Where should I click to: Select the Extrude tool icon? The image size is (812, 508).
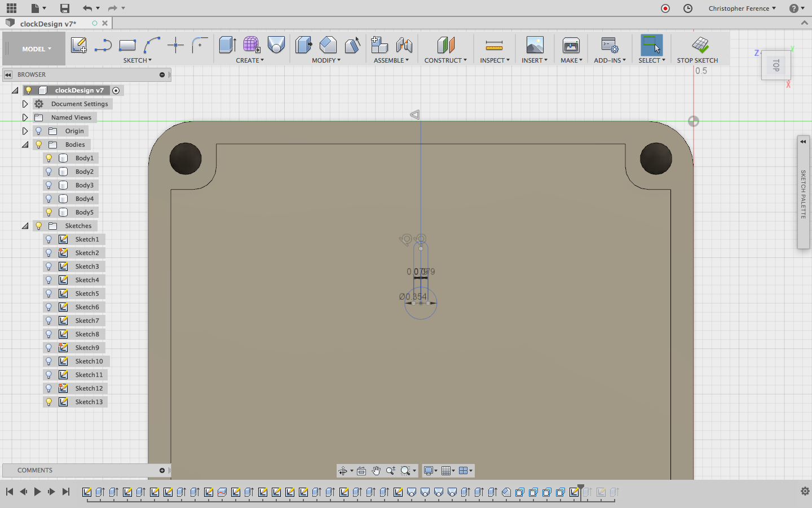click(227, 45)
